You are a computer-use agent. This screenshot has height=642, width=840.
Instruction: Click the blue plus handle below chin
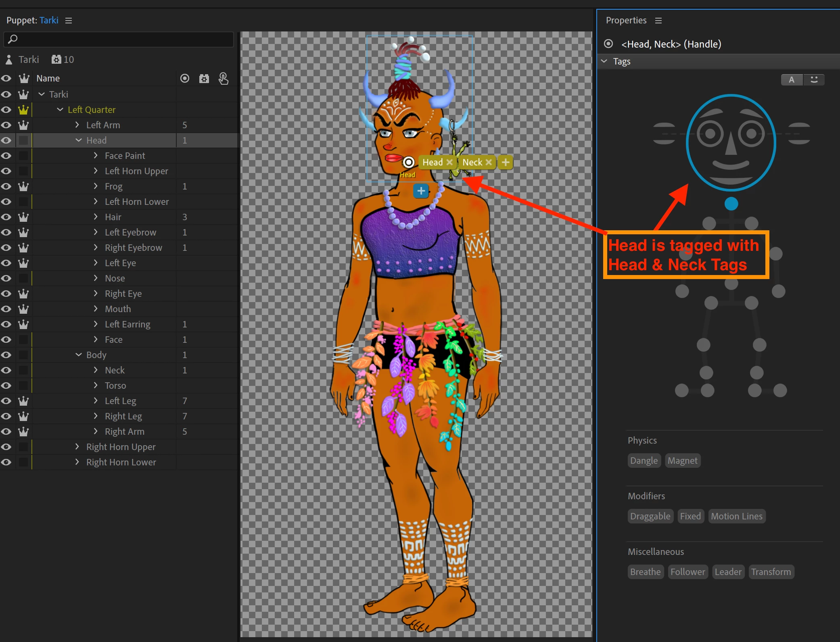421,191
